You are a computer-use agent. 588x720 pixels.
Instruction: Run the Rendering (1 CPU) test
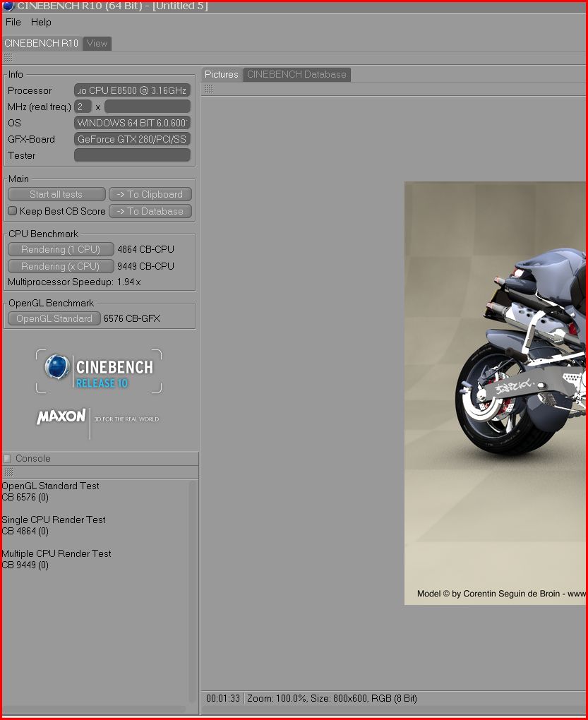(x=61, y=249)
